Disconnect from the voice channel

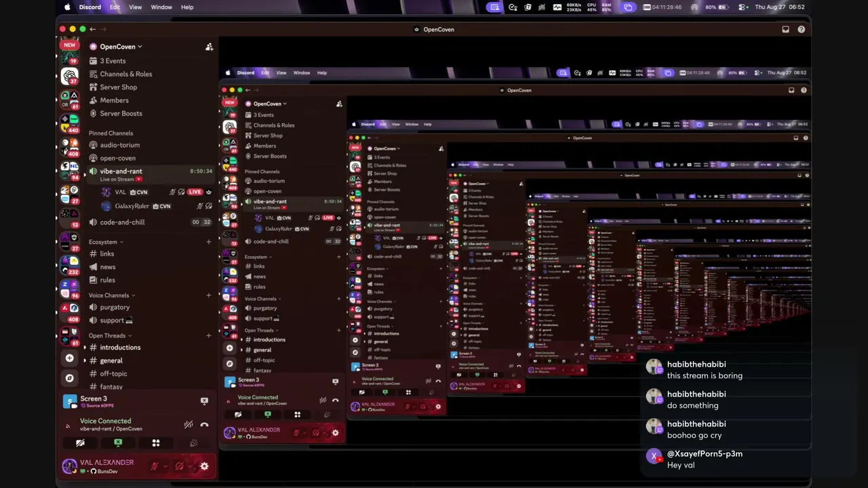[x=204, y=425]
